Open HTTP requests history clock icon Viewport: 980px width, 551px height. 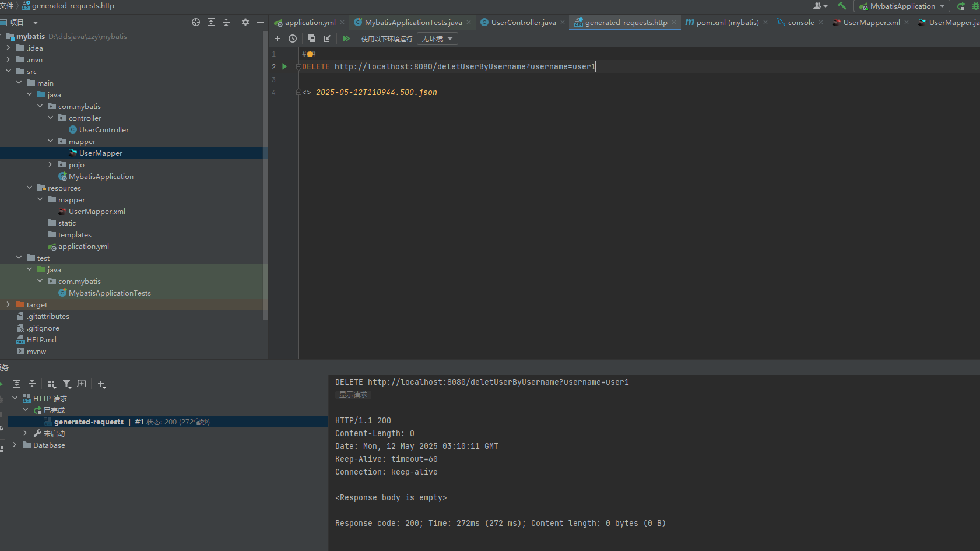(x=293, y=38)
